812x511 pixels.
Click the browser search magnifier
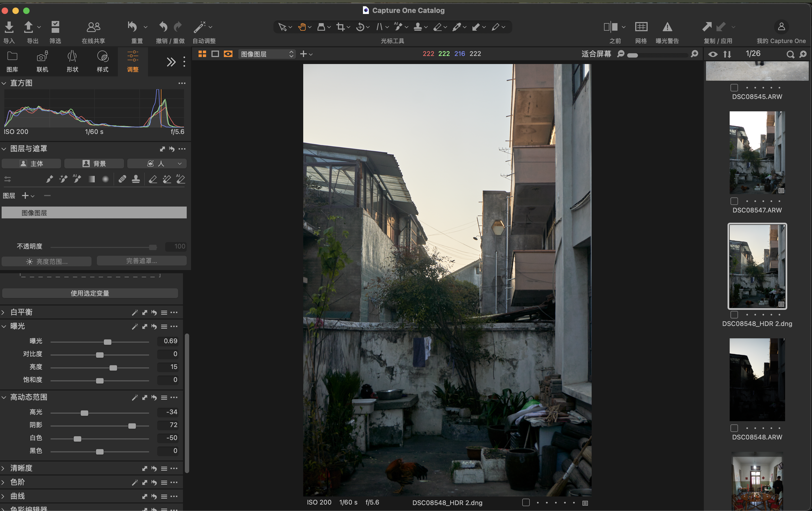(790, 54)
